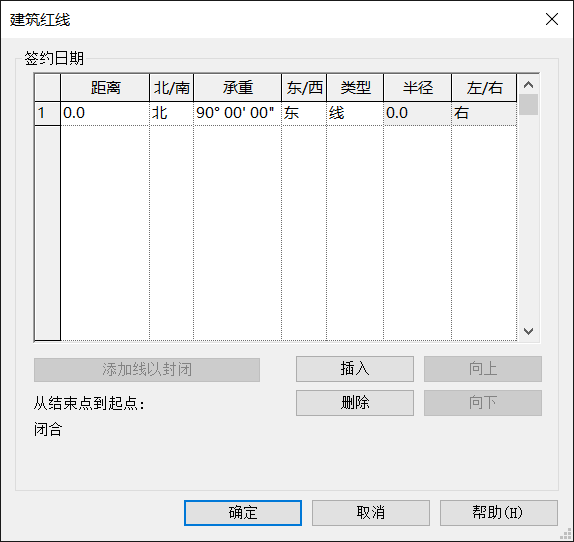The width and height of the screenshot is (574, 542).
Task: Click the 东 cell in row 1
Action: [304, 113]
